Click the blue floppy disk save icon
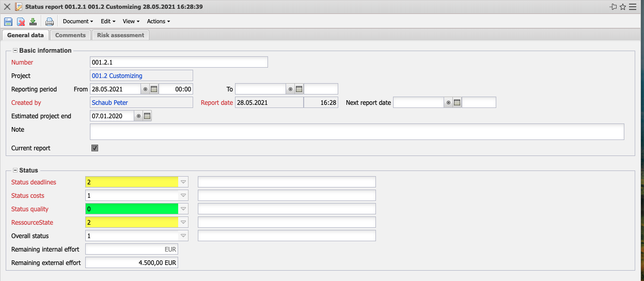644x281 pixels. click(8, 22)
